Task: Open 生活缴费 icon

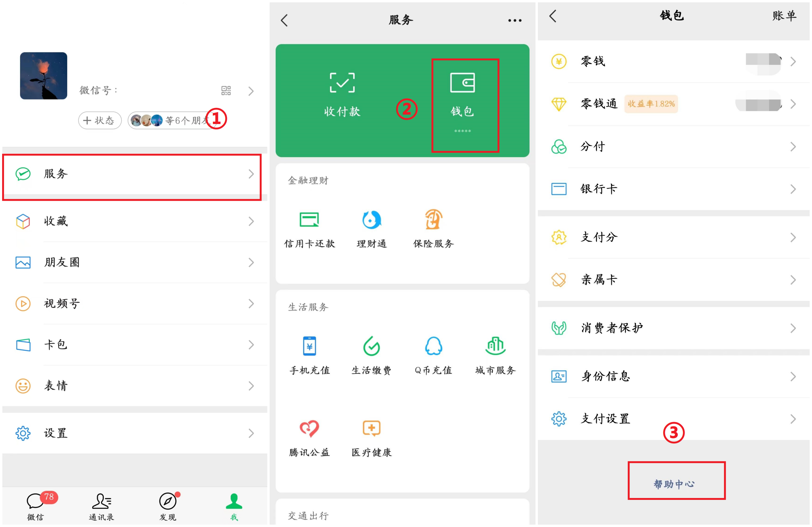Action: [371, 346]
